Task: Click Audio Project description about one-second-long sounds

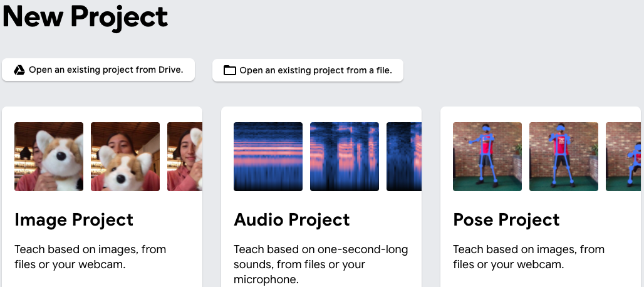Action: (x=321, y=264)
